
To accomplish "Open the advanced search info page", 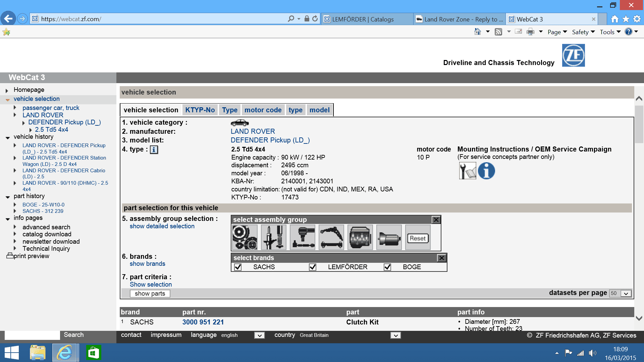I will (46, 227).
